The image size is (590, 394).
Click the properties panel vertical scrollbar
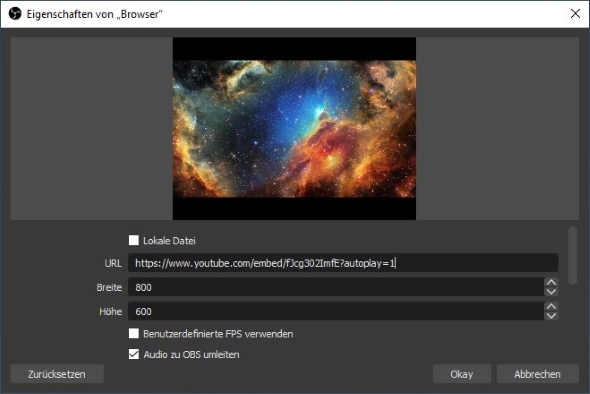pos(572,255)
